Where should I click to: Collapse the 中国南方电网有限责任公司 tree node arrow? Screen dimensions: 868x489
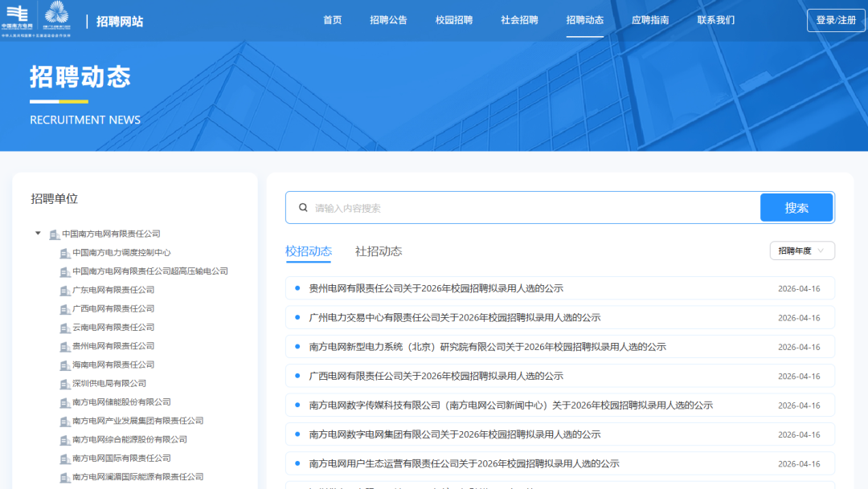38,234
